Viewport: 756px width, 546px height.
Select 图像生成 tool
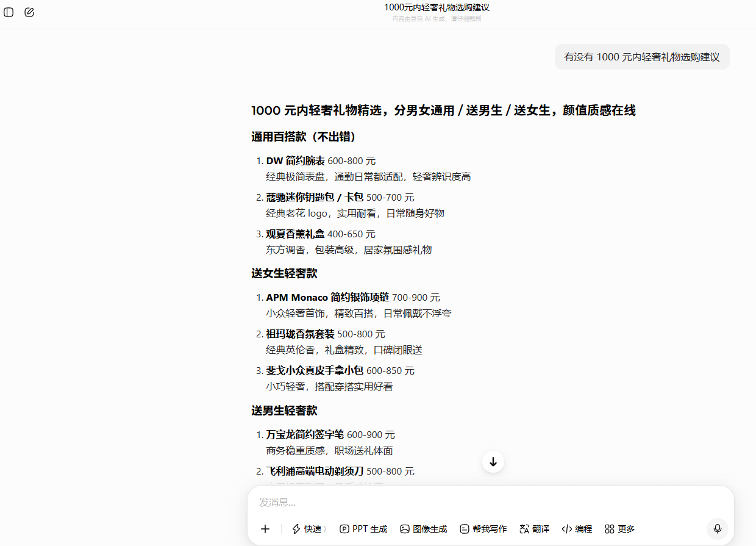[x=424, y=529]
